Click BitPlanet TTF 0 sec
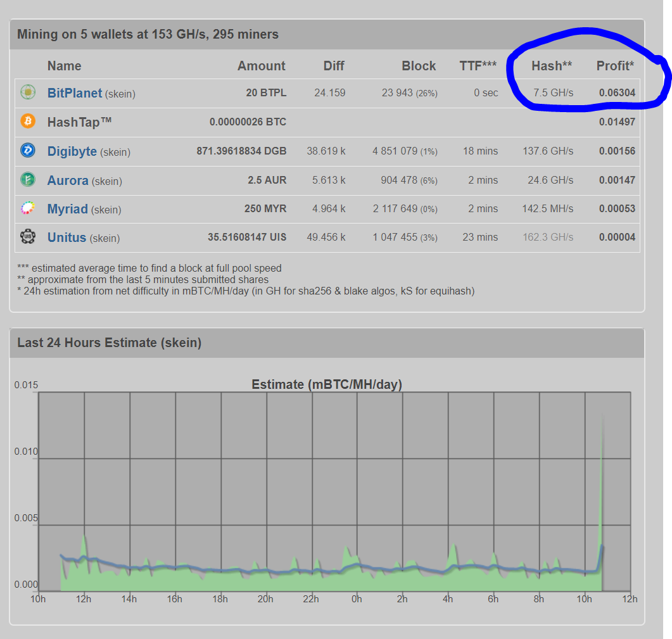Viewport: 672px width, 639px height. (x=486, y=93)
